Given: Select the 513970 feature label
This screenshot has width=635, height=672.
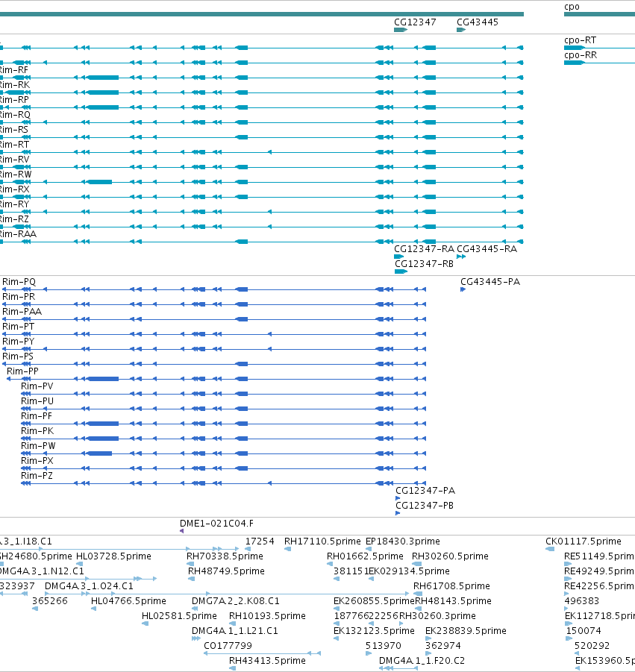Looking at the screenshot, I should pyautogui.click(x=384, y=646).
